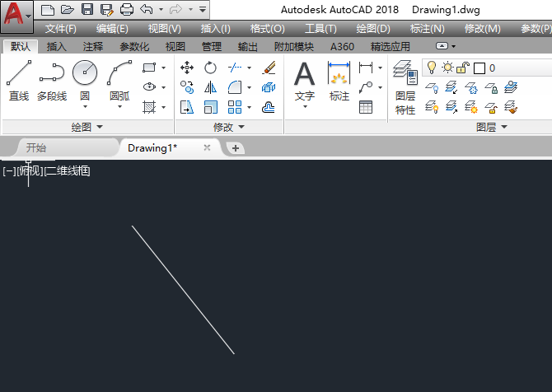The height and width of the screenshot is (392, 552).
Task: Toggle layer 0 freeze sun icon
Action: 448,68
